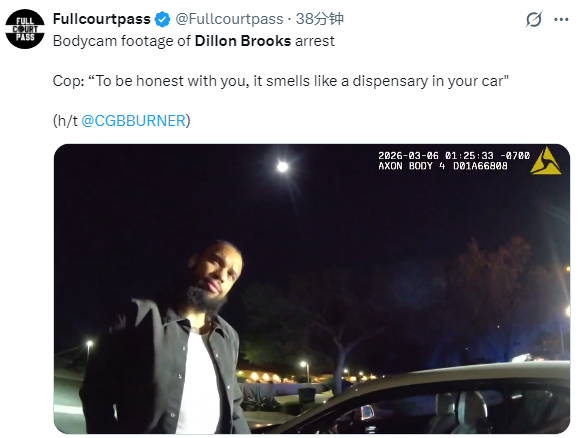Play the bodycam video thumbnail
The height and width of the screenshot is (438, 585).
(312, 289)
